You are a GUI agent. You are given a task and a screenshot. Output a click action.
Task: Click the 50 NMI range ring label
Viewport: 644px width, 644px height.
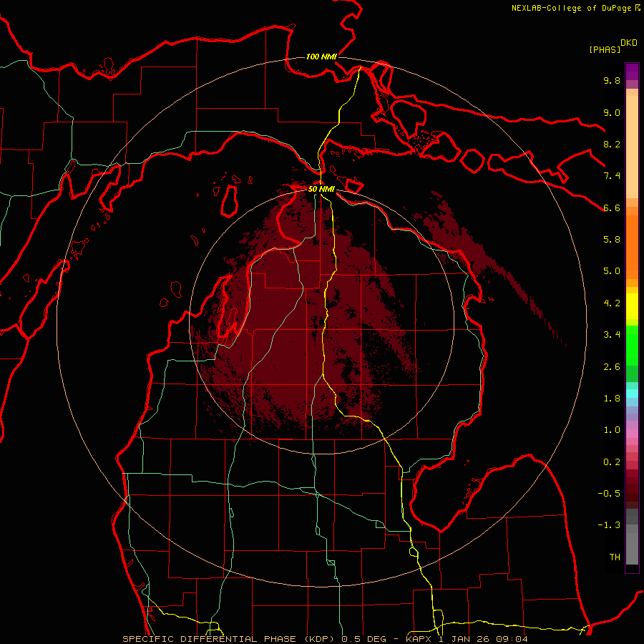[x=321, y=189]
